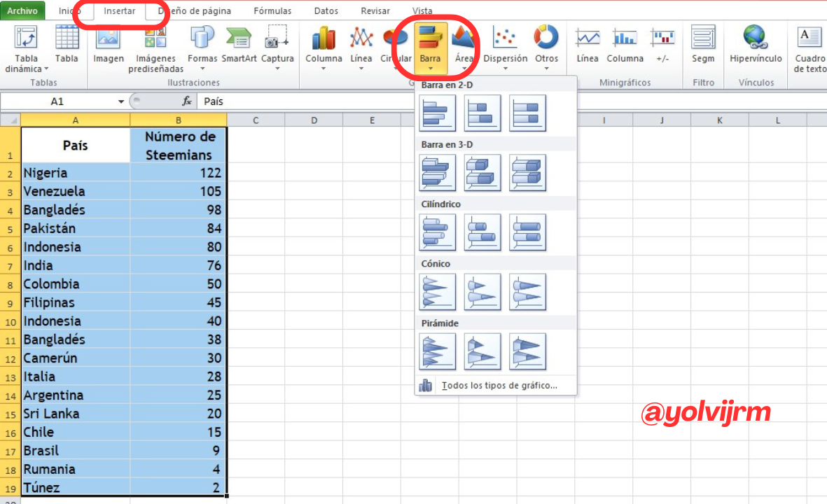Select the cell containing Nigeria

point(76,173)
